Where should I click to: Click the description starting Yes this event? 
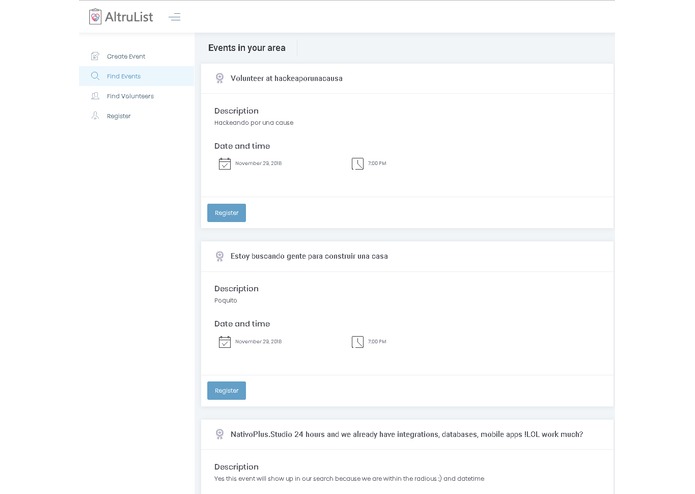349,478
